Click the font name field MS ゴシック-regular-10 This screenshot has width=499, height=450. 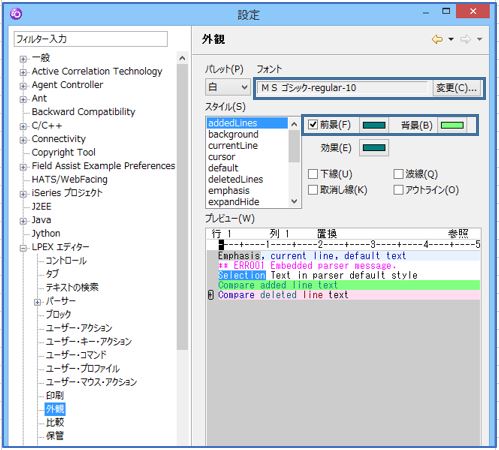pyautogui.click(x=344, y=88)
